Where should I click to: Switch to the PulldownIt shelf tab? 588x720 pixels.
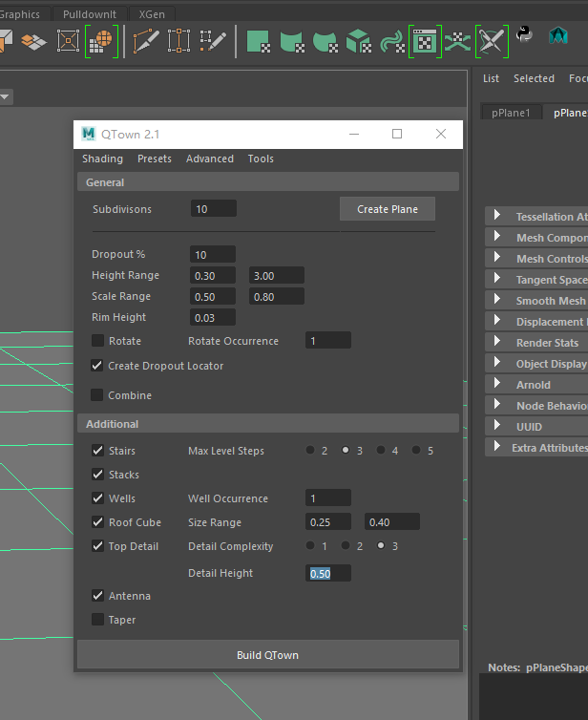[90, 14]
